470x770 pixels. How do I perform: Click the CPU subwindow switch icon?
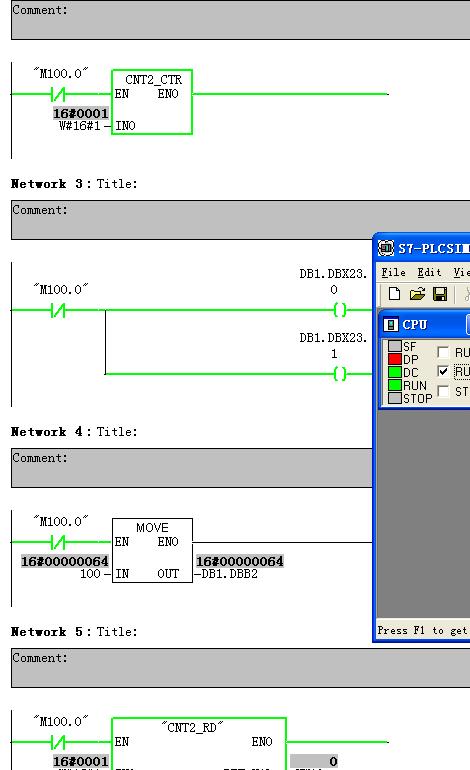[390, 325]
